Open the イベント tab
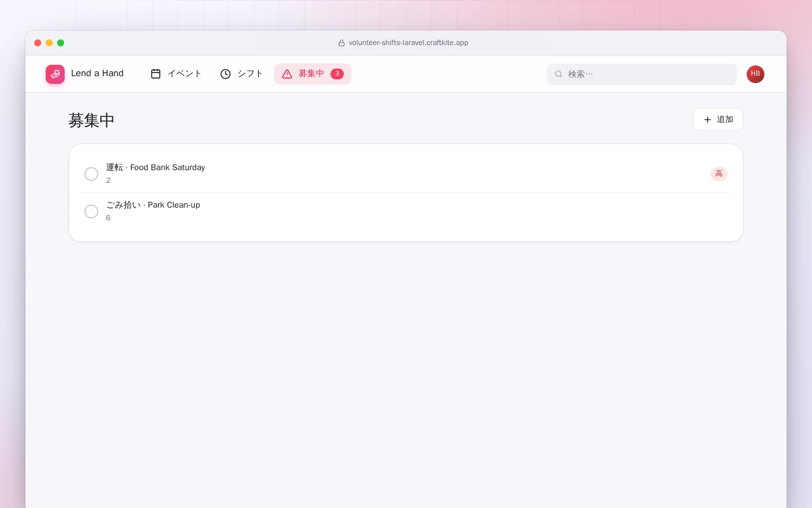 176,74
